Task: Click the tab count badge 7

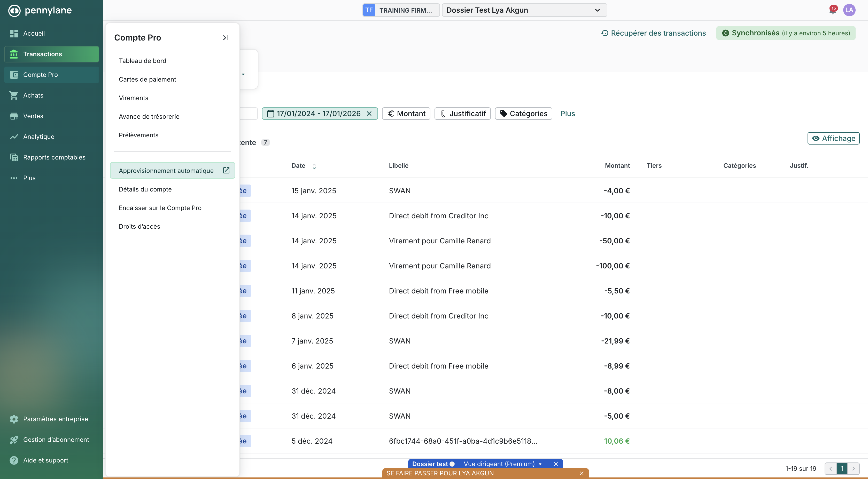Action: 266,142
